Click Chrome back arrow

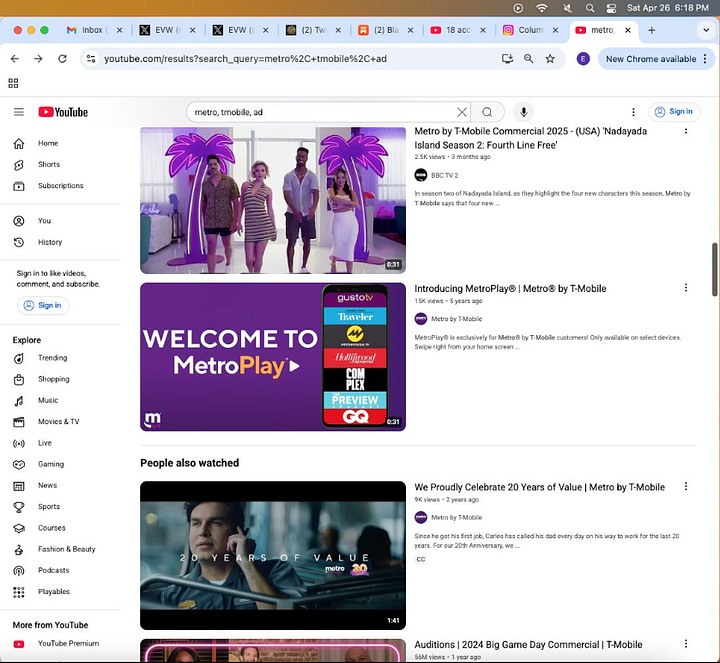pyautogui.click(x=15, y=59)
